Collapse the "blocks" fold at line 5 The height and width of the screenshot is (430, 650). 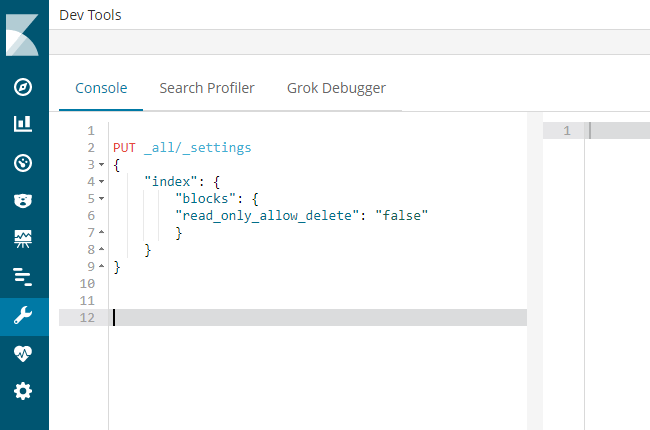pyautogui.click(x=102, y=199)
